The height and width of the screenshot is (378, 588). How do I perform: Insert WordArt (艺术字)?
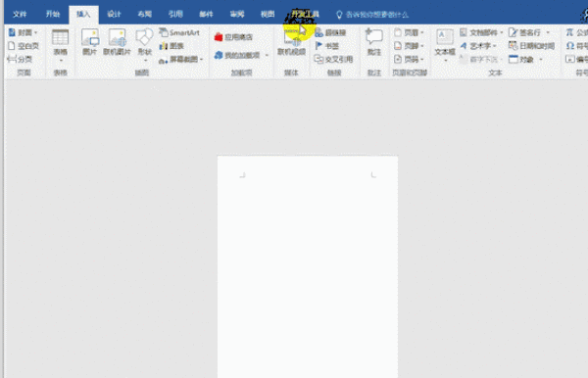point(478,46)
